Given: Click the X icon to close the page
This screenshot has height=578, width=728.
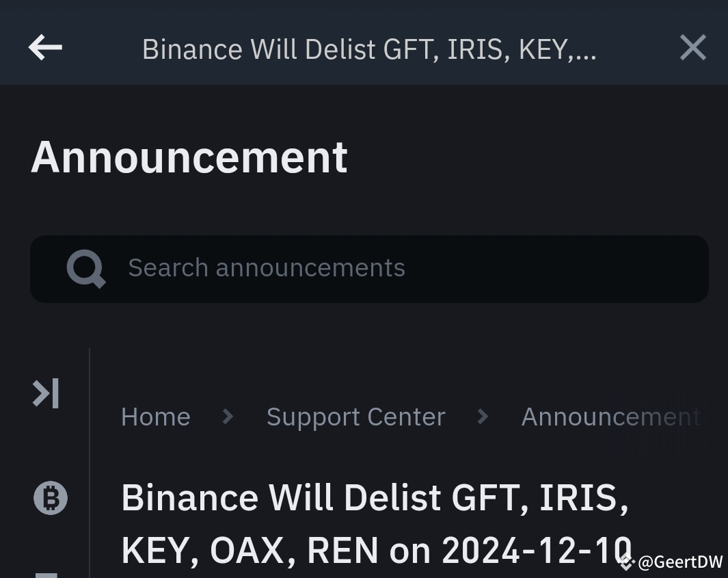Looking at the screenshot, I should (x=692, y=47).
